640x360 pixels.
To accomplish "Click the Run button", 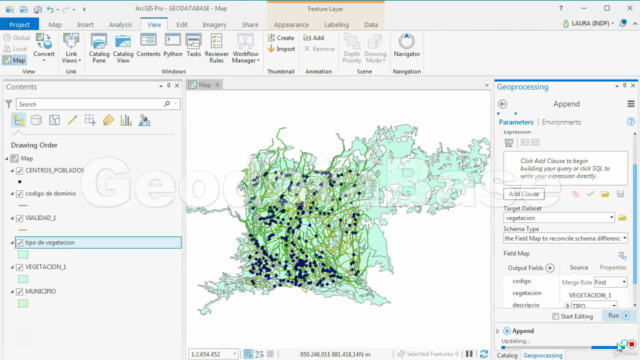I will (x=619, y=316).
